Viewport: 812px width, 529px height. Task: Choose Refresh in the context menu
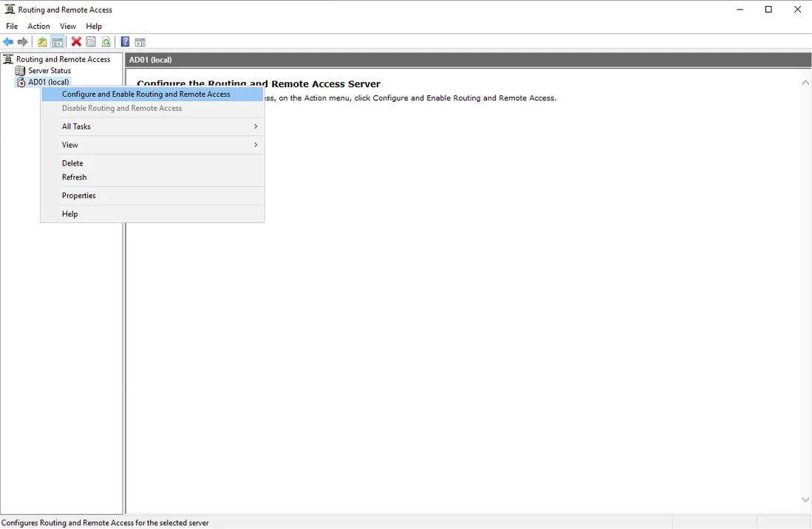click(x=75, y=177)
